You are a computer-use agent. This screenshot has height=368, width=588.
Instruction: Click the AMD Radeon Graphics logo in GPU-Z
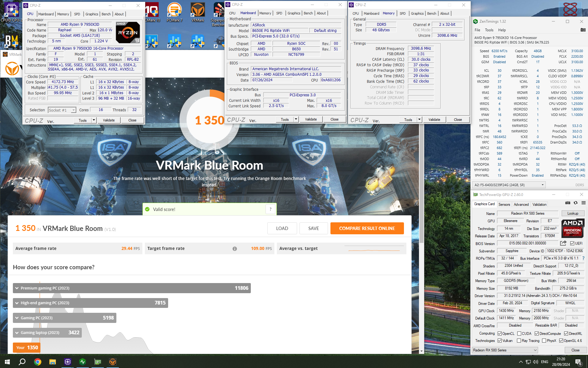click(573, 228)
